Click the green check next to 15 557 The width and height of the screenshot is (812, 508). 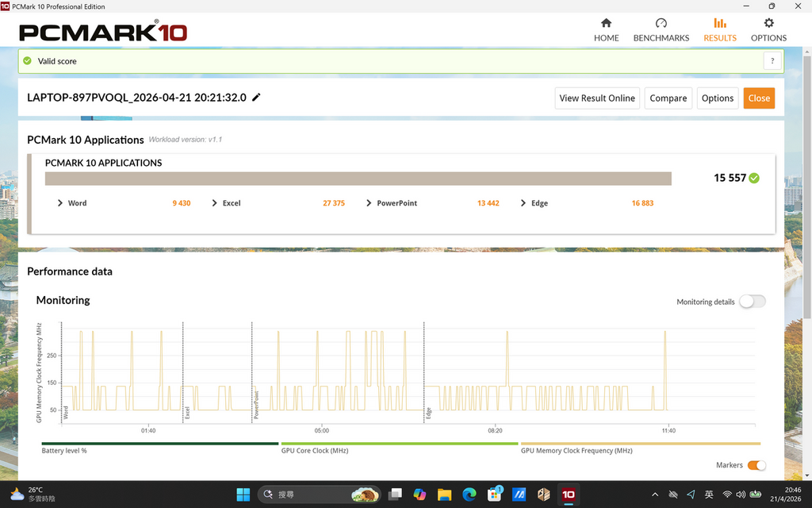point(754,178)
